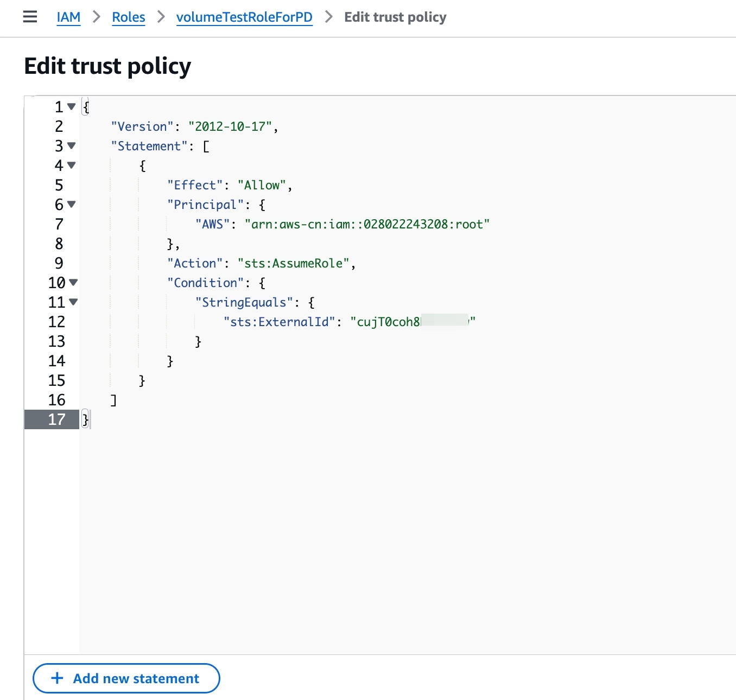Click the Add new statement button
The image size is (736, 700).
point(126,678)
